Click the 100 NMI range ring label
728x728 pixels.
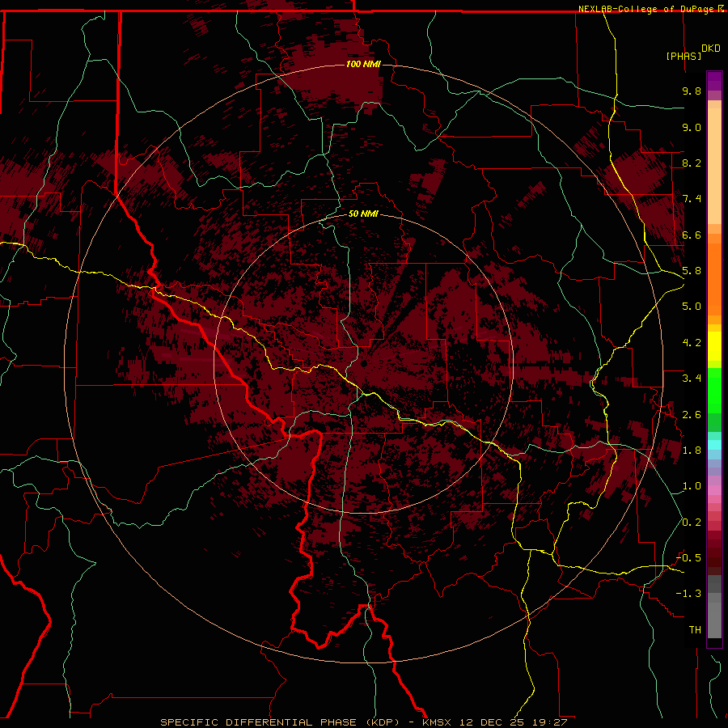click(363, 64)
